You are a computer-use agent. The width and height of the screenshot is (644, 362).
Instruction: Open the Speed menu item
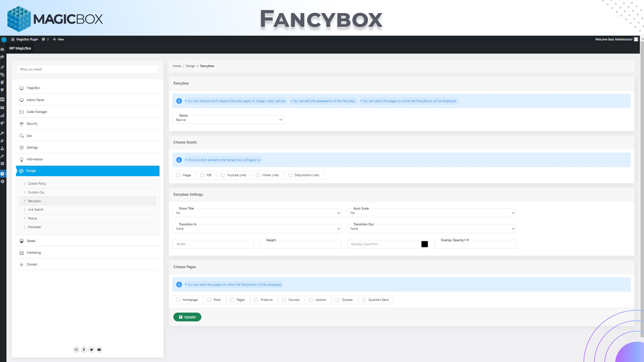point(88,241)
